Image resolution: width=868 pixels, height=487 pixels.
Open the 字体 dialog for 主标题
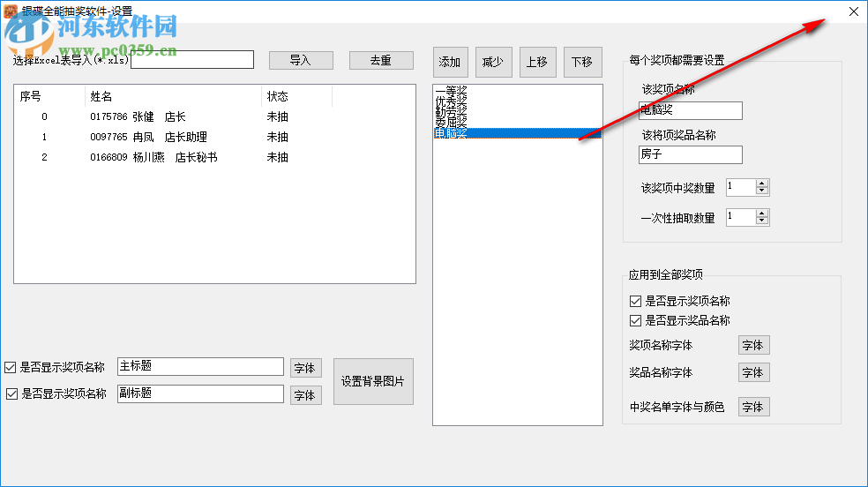[305, 368]
